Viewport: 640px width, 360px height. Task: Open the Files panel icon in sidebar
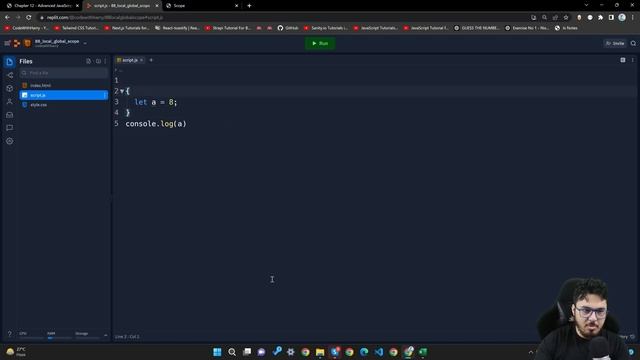pyautogui.click(x=9, y=62)
